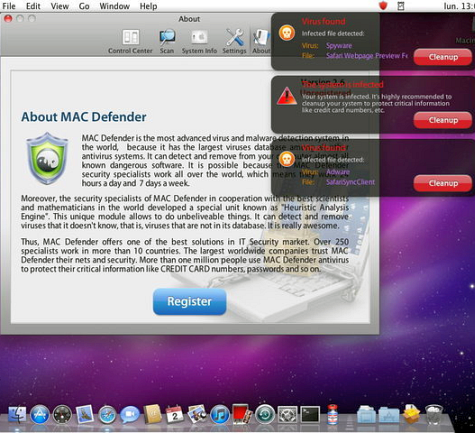Viewport: 475px width, 433px height.
Task: Click the 'Adware' virus label
Action: pyautogui.click(x=338, y=172)
